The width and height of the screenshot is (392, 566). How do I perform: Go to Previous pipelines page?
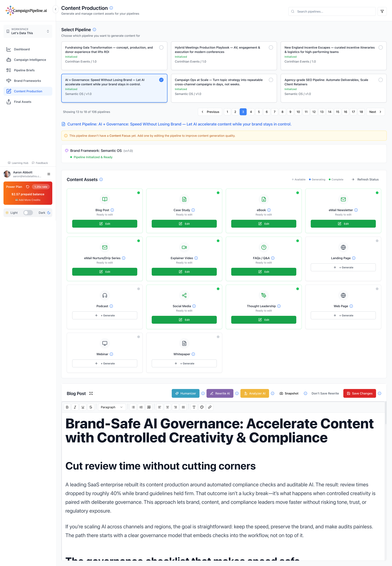[210, 112]
